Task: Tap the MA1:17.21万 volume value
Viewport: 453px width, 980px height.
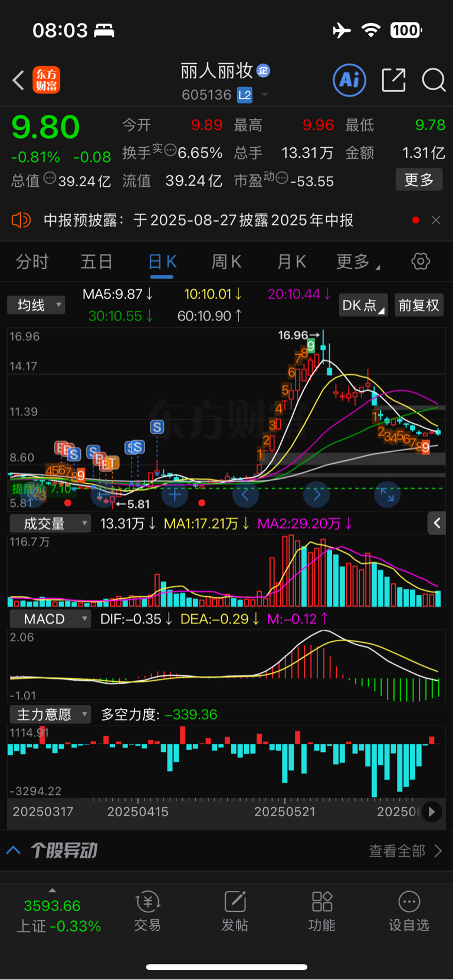Action: (x=206, y=523)
